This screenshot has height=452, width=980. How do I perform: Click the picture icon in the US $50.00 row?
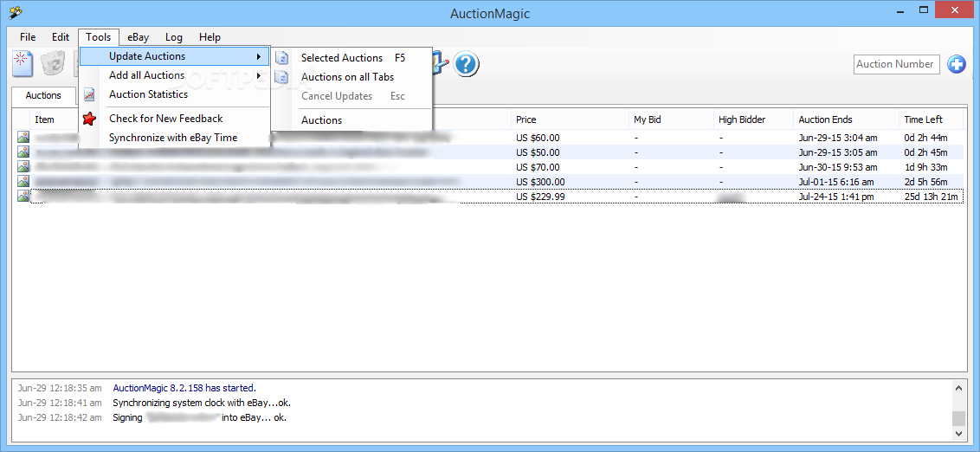point(23,152)
